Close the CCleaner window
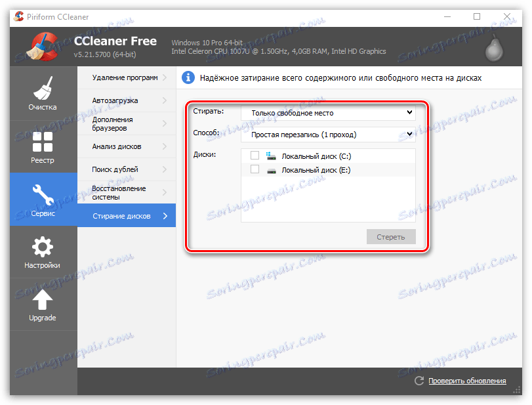This screenshot has height=405, width=532. point(507,16)
